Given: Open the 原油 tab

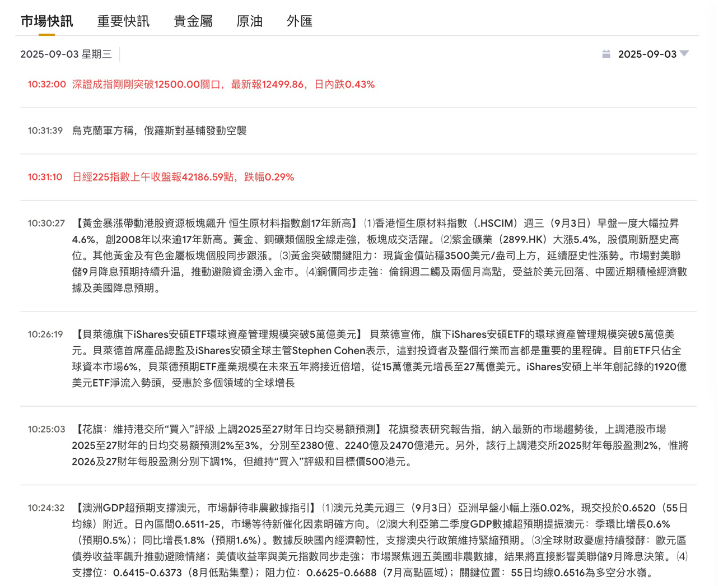Looking at the screenshot, I should [x=249, y=21].
